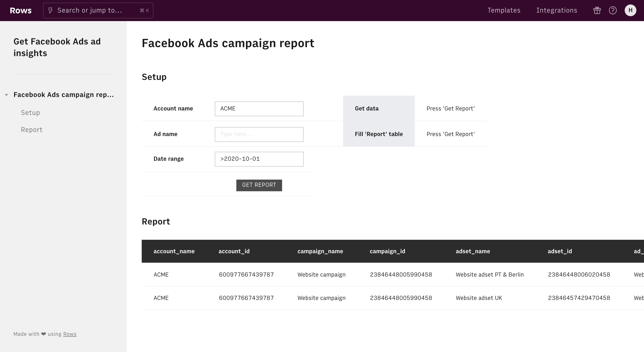This screenshot has width=644, height=352.
Task: Select the ACME cell in the Website adset PT & Berlin row
Action: click(161, 275)
